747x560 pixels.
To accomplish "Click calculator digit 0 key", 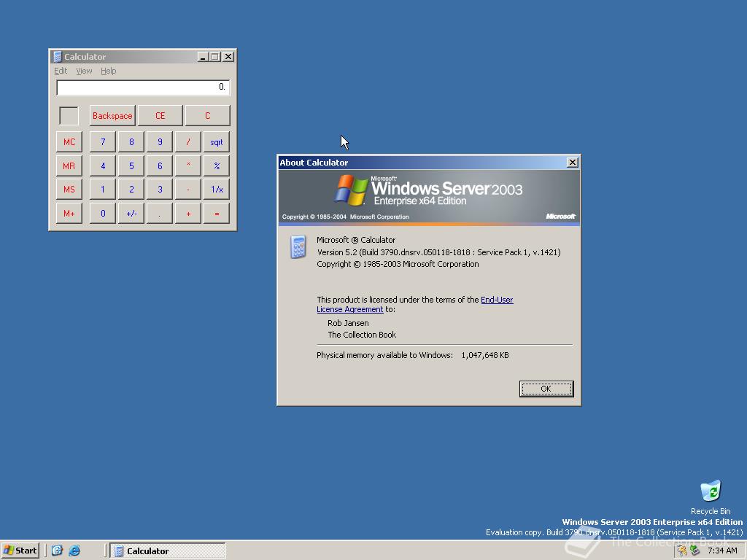I will [x=102, y=214].
